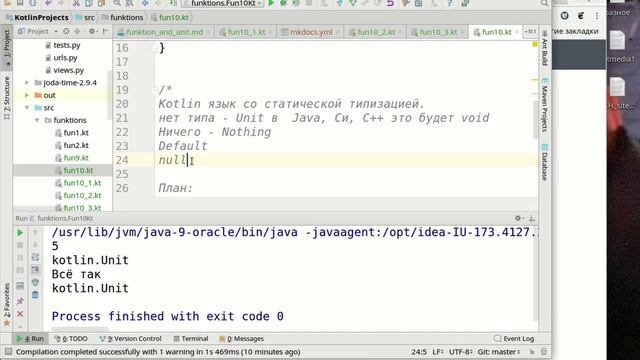The image size is (640, 360).
Task: Toggle tool window bars in the status bar corner
Action: pos(8,351)
